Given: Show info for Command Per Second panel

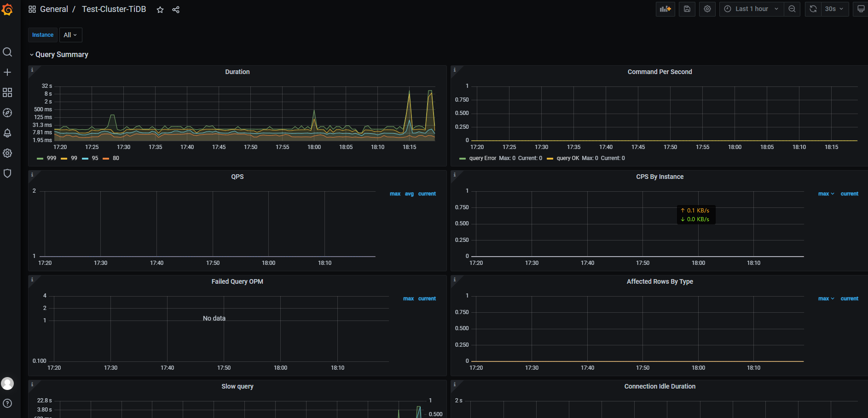Looking at the screenshot, I should pyautogui.click(x=455, y=70).
